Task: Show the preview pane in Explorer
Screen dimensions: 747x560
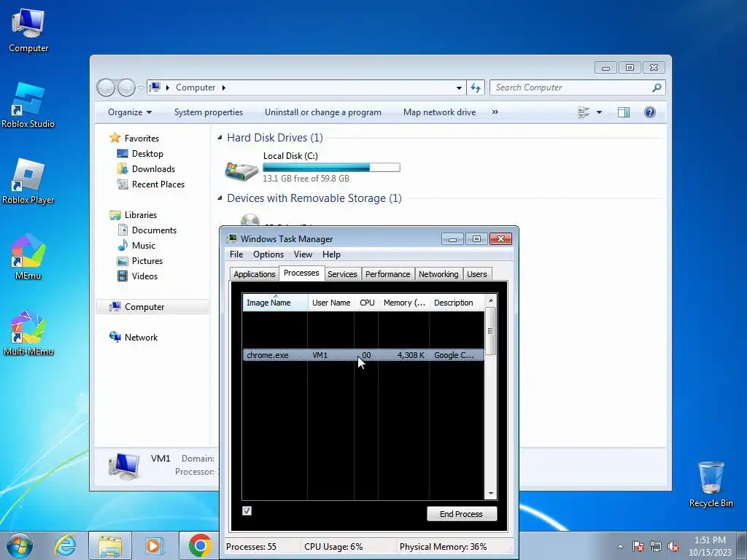Action: pos(624,112)
